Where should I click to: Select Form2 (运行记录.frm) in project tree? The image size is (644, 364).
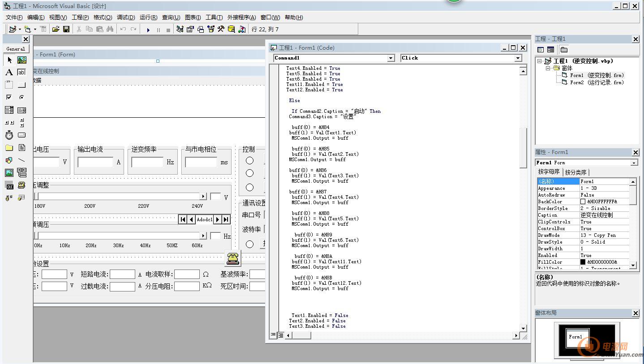(x=597, y=82)
